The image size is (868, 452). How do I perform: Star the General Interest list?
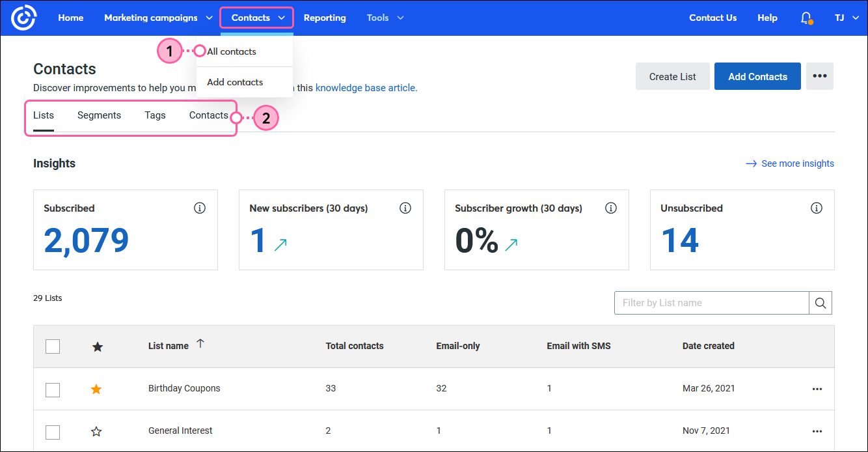point(96,431)
